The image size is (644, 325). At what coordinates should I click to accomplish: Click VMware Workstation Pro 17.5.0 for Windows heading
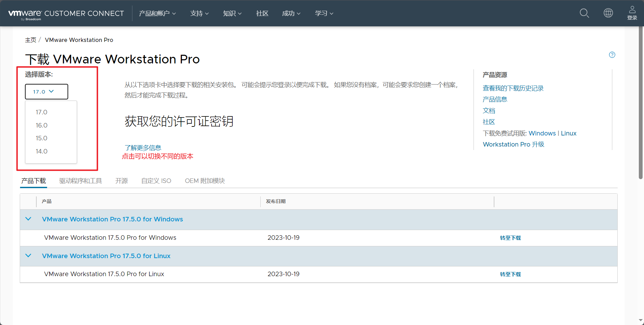click(x=113, y=219)
